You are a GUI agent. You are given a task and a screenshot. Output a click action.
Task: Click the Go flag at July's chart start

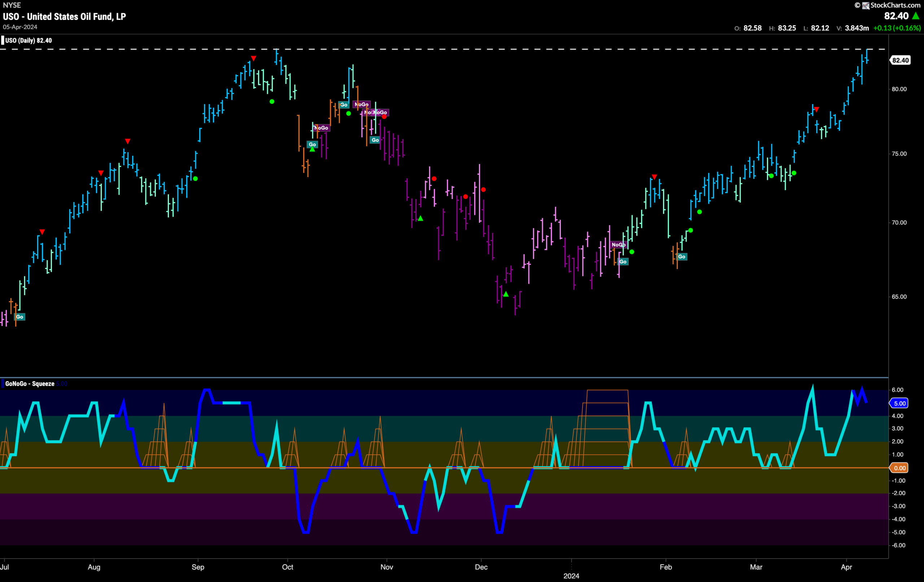coord(19,317)
